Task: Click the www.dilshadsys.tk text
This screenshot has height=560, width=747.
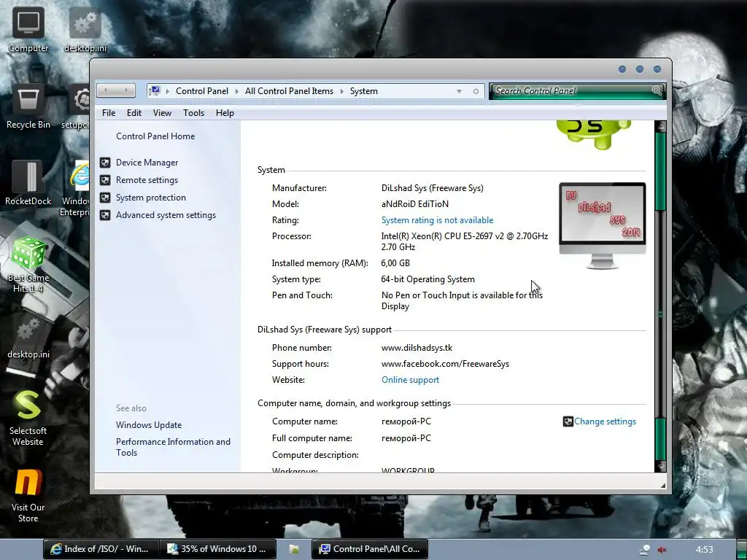Action: [x=417, y=348]
